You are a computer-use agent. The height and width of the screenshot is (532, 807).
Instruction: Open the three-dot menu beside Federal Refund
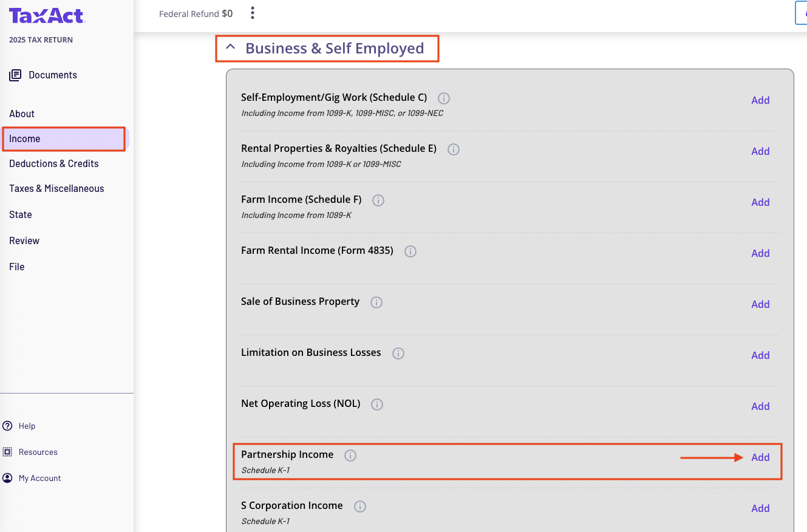coord(252,13)
